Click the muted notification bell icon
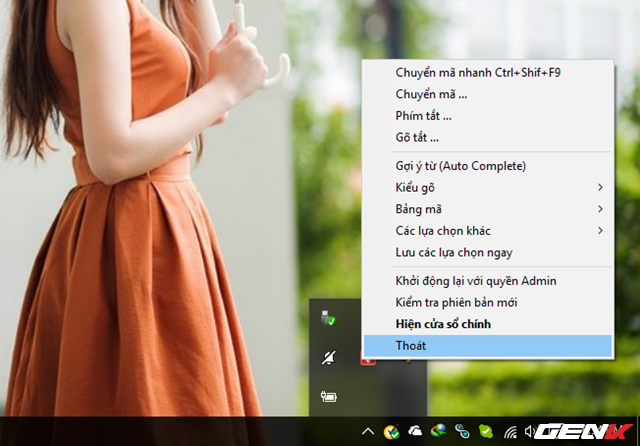640x446 pixels. point(329,358)
